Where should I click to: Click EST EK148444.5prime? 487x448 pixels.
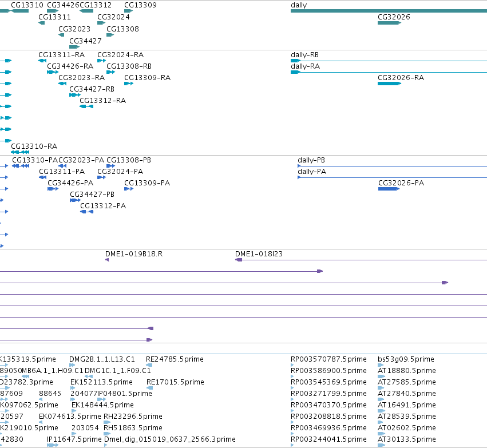coord(103,405)
